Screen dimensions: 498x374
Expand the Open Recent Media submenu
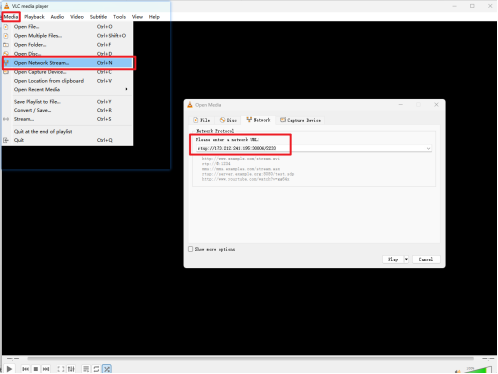tap(68, 89)
